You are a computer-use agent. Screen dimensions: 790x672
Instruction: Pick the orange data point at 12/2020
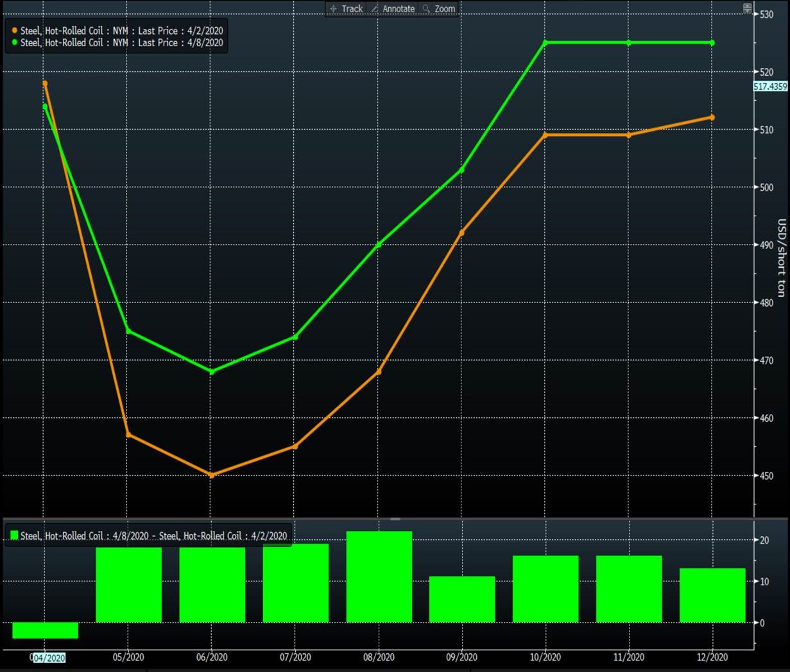tap(712, 117)
